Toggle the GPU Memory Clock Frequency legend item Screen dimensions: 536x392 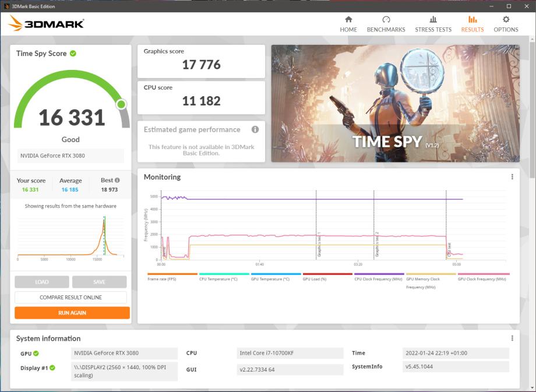431,281
